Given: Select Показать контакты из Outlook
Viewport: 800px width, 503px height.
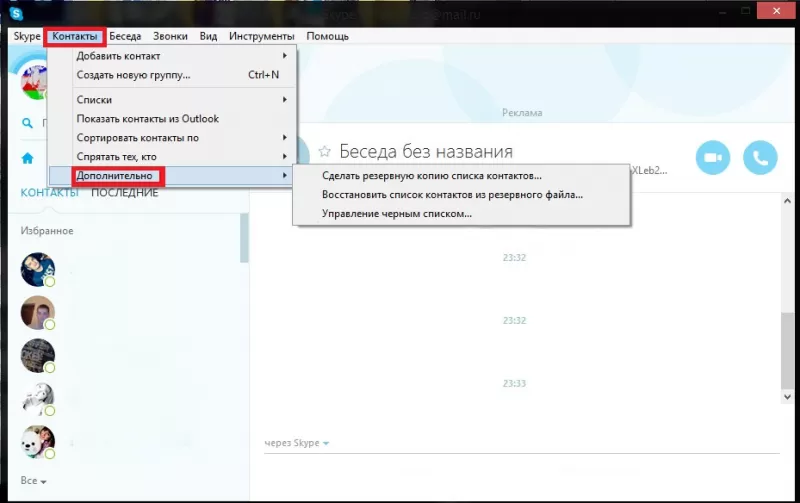Looking at the screenshot, I should click(x=172, y=118).
